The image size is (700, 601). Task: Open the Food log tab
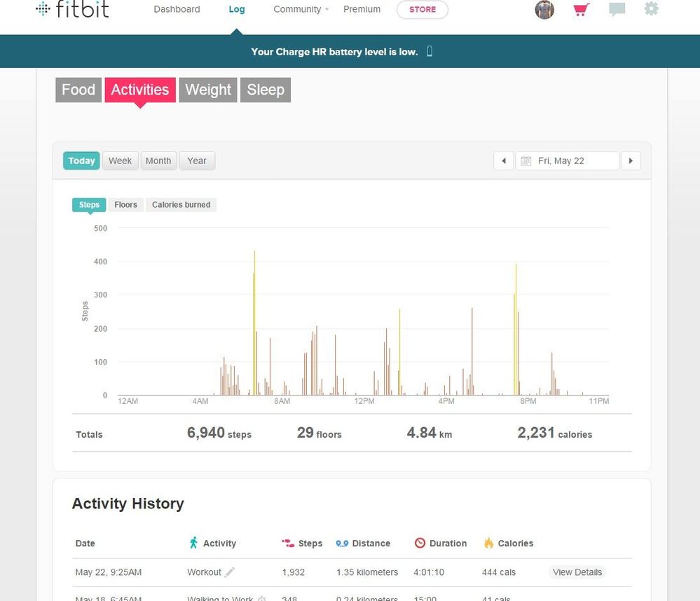pos(78,90)
